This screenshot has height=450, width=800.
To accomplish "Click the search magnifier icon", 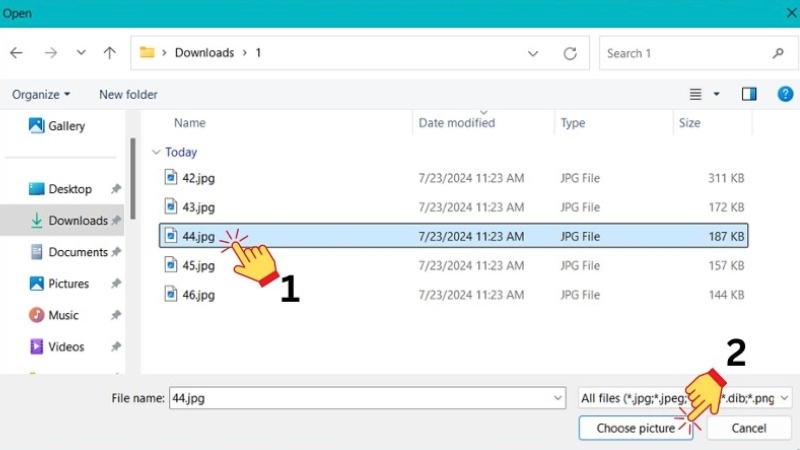I will pyautogui.click(x=778, y=53).
